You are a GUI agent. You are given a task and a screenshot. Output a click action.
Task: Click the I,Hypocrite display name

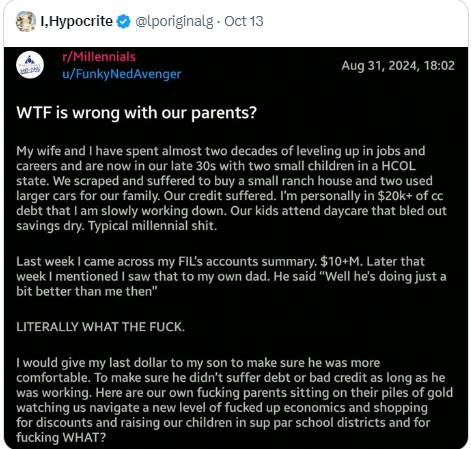coord(77,21)
